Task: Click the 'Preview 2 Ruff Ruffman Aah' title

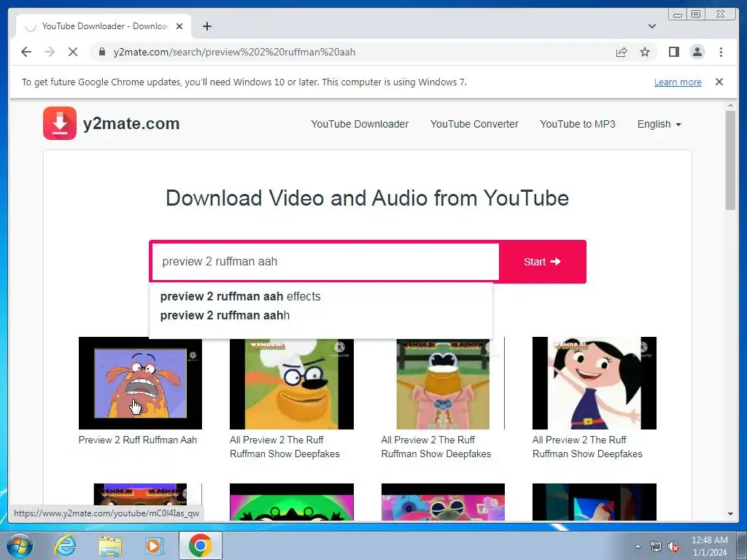Action: coord(138,440)
